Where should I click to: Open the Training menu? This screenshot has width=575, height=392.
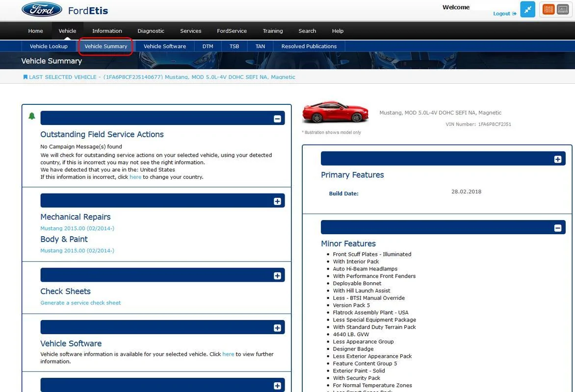273,31
